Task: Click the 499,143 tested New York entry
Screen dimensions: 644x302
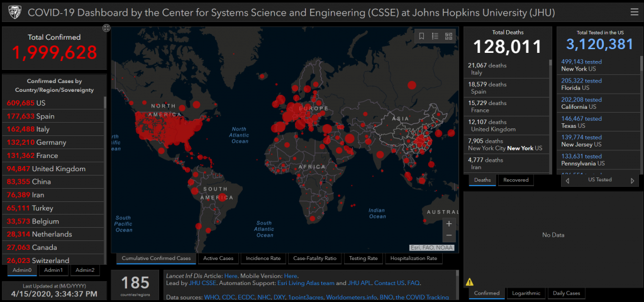Action: [599, 65]
